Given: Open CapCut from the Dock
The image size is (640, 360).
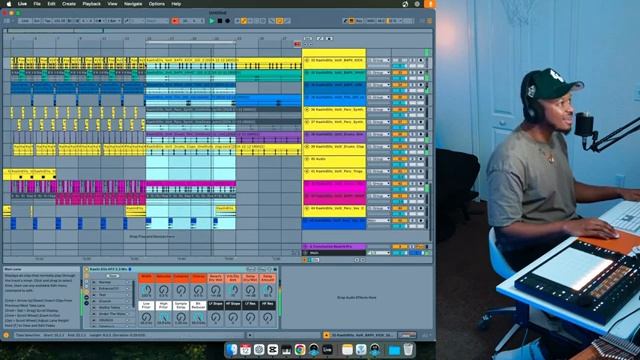Looking at the screenshot, I should pos(273,350).
